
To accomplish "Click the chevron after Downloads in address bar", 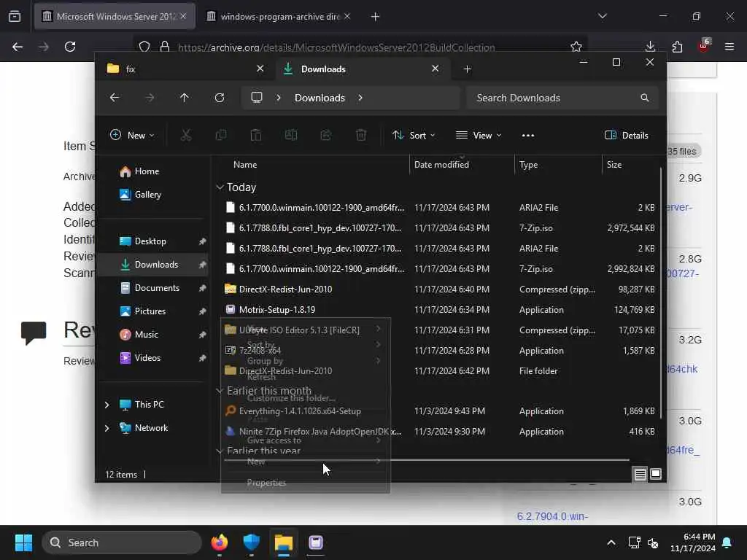I will (360, 98).
